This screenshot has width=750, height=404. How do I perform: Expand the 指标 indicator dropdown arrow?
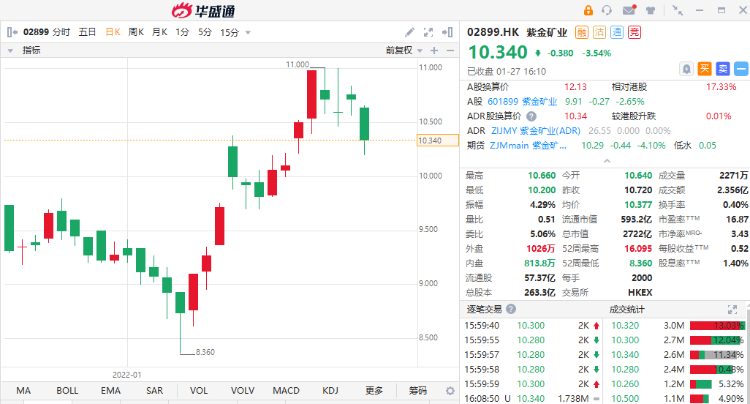10,50
